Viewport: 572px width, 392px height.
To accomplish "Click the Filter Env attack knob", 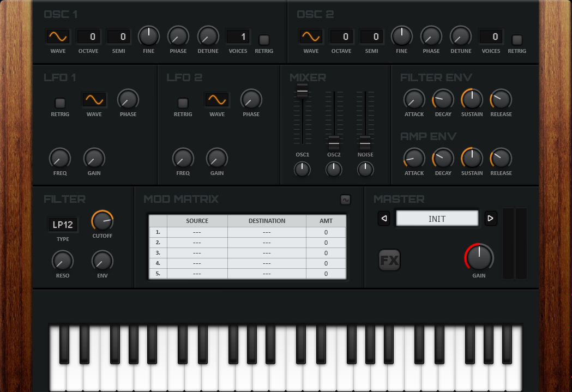I will (414, 100).
